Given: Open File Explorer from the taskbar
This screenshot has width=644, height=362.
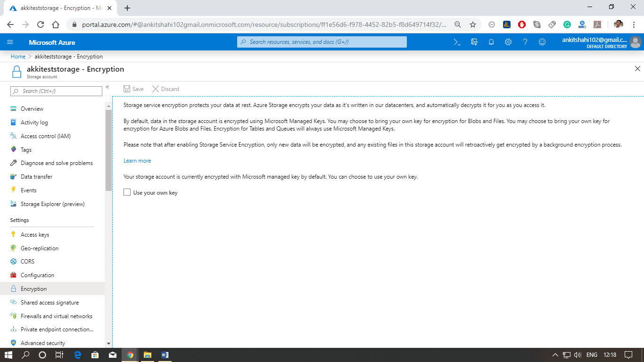Looking at the screenshot, I should tap(147, 355).
